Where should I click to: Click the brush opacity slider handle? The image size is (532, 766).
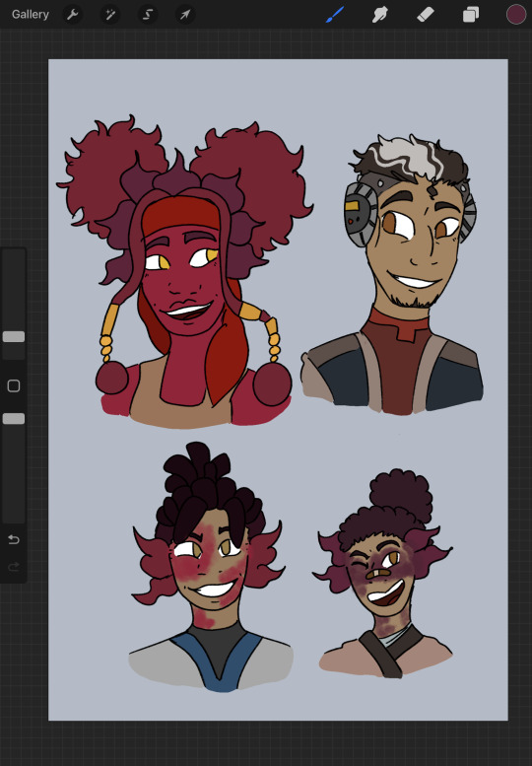coord(14,419)
